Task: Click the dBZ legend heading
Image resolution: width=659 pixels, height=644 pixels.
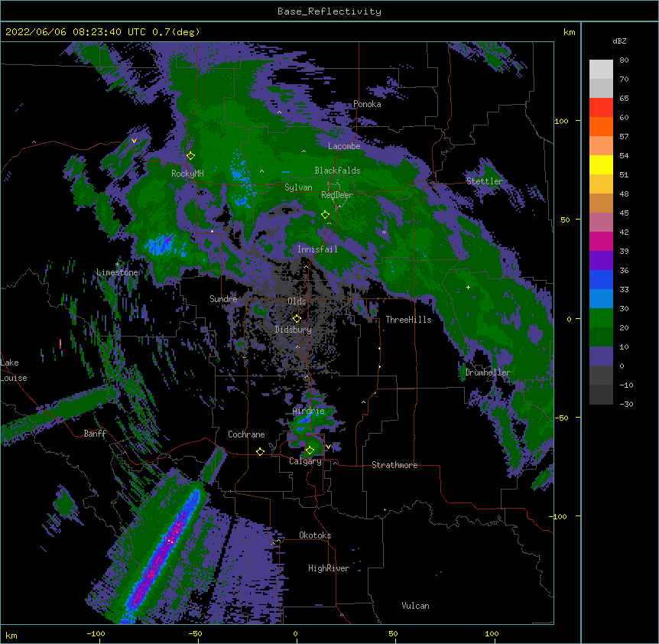Action: click(x=619, y=41)
